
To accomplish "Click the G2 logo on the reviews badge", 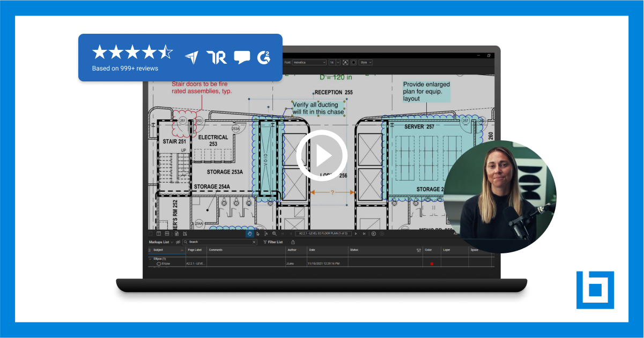I will 263,56.
